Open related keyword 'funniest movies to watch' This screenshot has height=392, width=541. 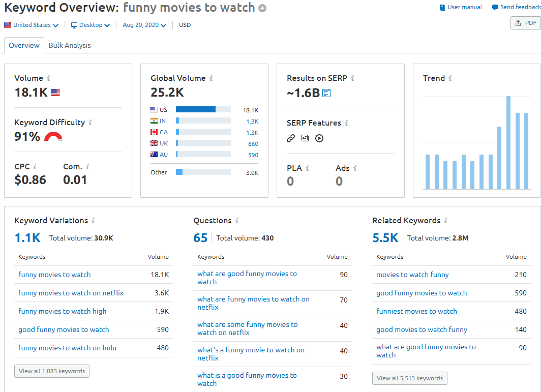416,311
